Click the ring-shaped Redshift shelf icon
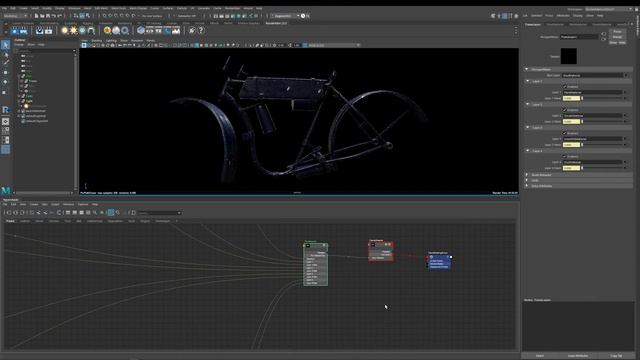This screenshot has width=640, height=360. click(x=125, y=31)
